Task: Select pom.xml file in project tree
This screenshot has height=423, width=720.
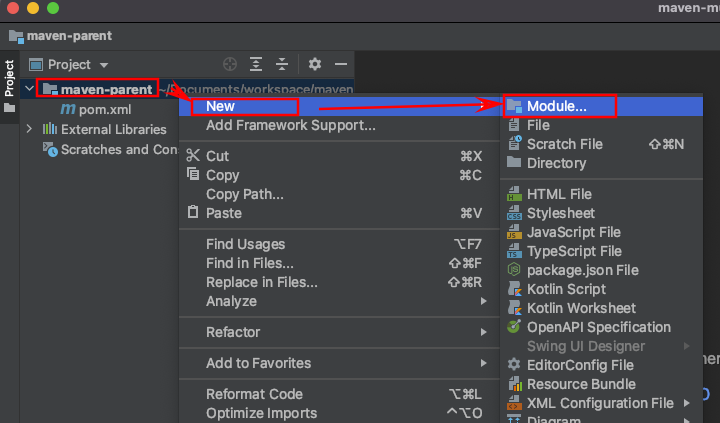Action: click(96, 109)
